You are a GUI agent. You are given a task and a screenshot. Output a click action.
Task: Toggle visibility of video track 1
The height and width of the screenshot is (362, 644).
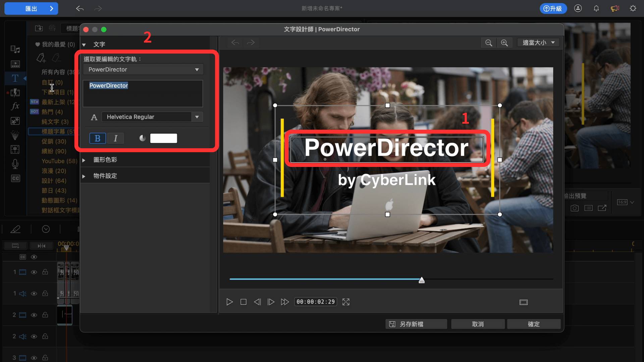pyautogui.click(x=34, y=272)
